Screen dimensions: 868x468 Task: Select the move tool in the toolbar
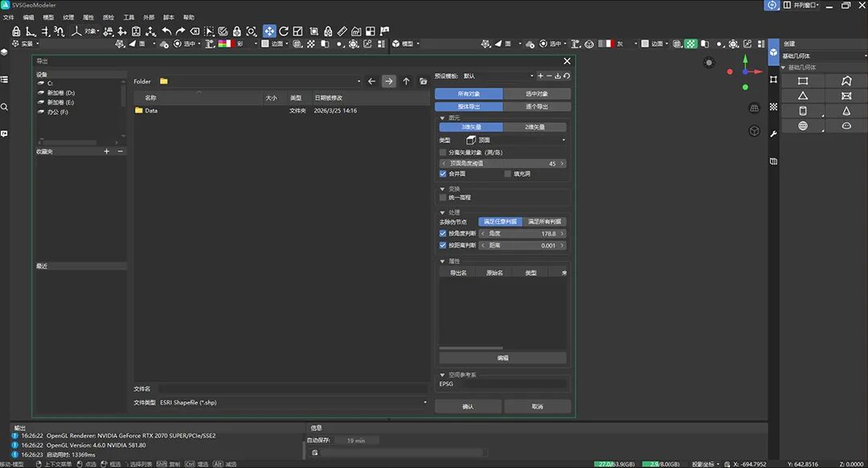[x=269, y=31]
